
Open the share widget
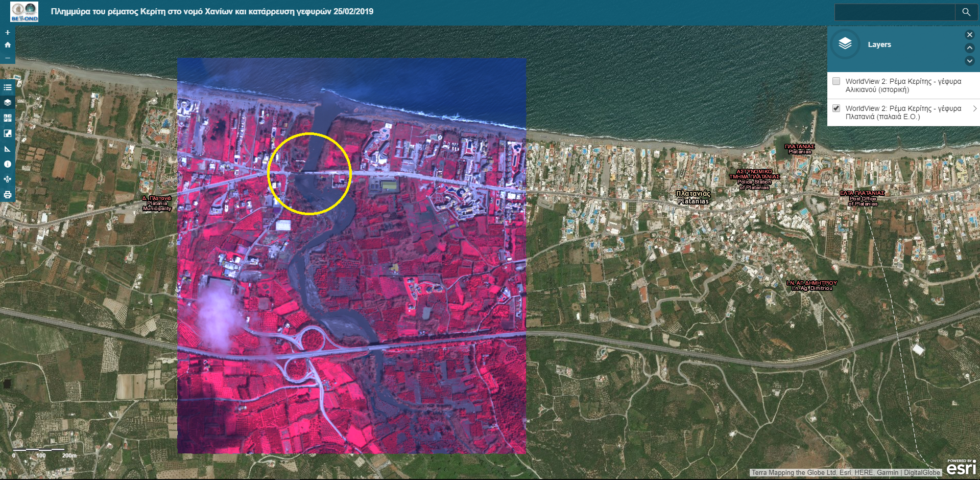tap(7, 179)
